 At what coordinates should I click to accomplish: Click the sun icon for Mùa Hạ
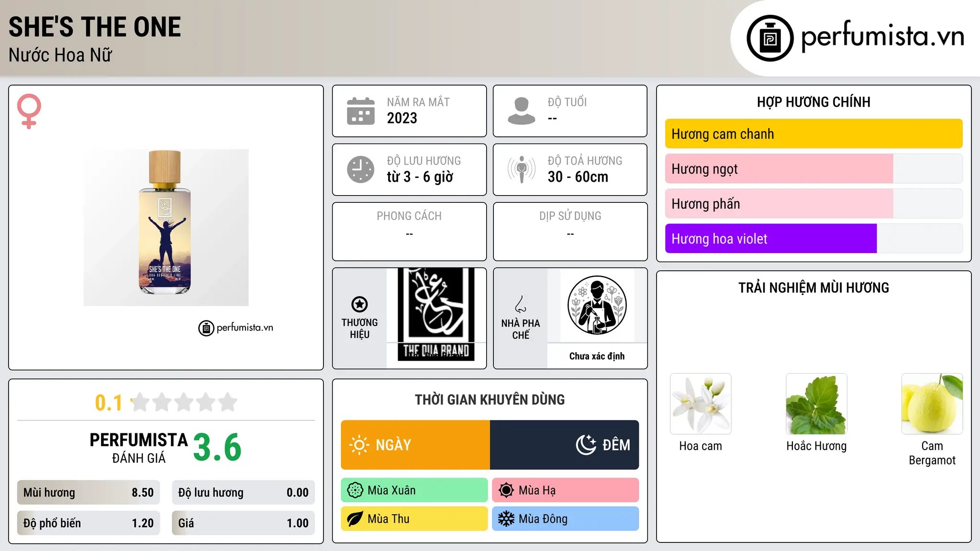(506, 490)
